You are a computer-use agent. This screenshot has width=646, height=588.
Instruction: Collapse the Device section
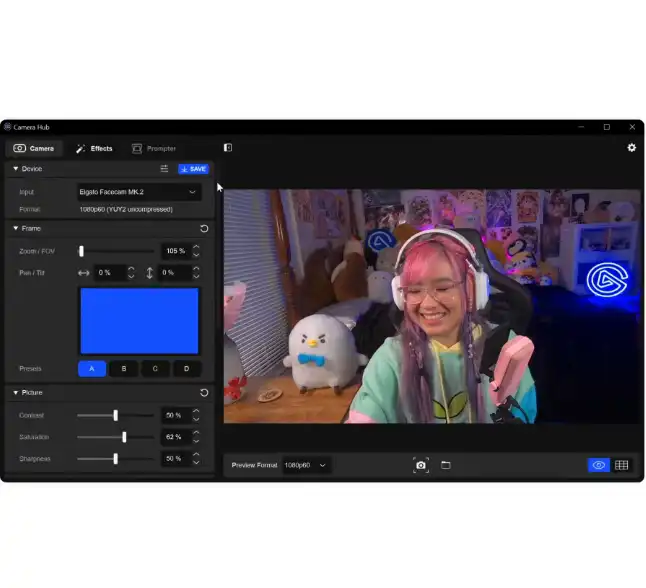(16, 169)
